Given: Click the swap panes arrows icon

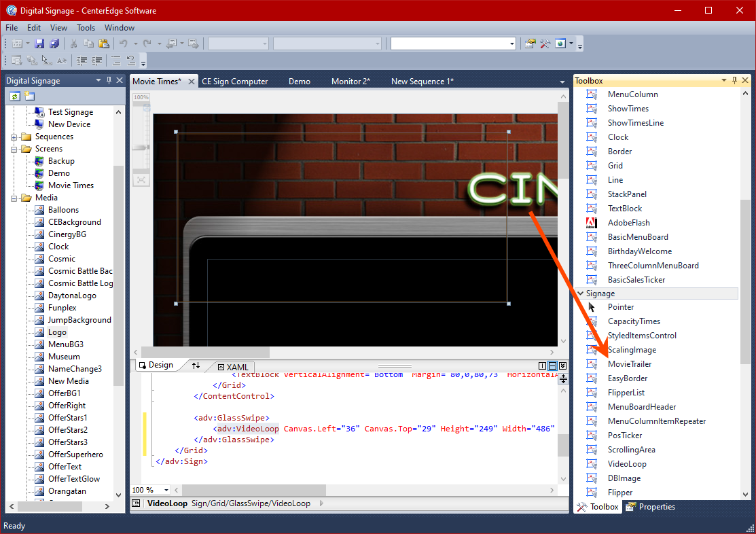Looking at the screenshot, I should tap(196, 366).
